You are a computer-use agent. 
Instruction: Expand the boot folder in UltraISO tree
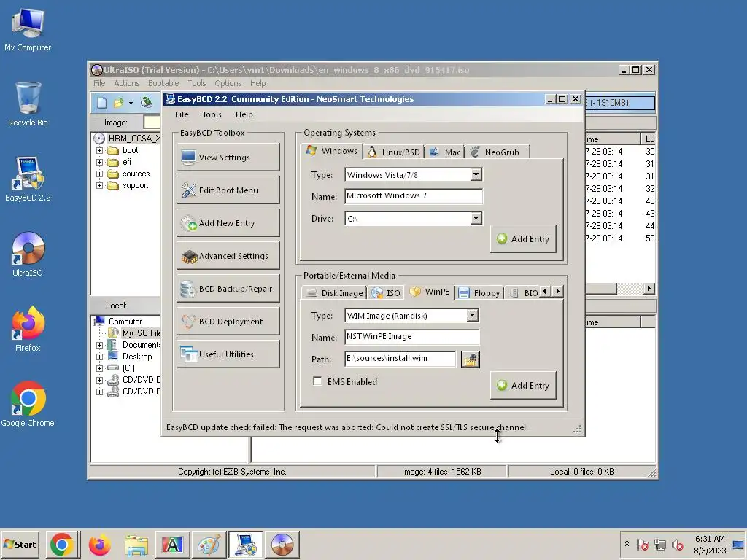coord(99,150)
